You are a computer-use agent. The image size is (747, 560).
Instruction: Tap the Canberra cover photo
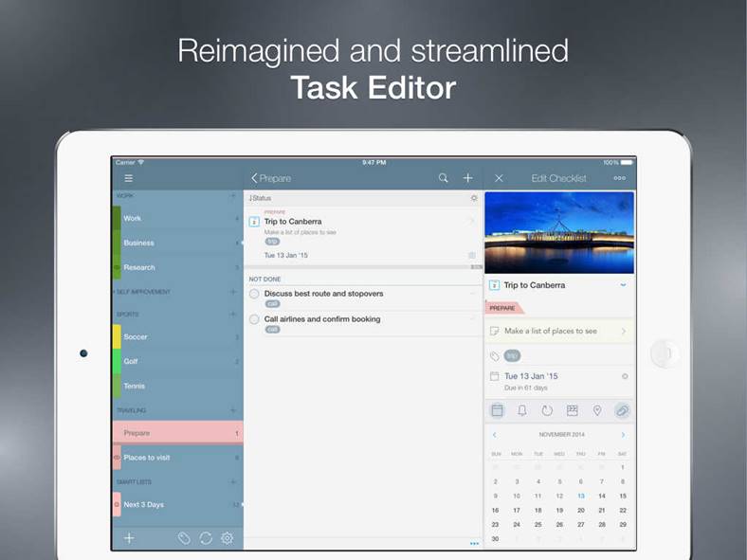[x=558, y=232]
